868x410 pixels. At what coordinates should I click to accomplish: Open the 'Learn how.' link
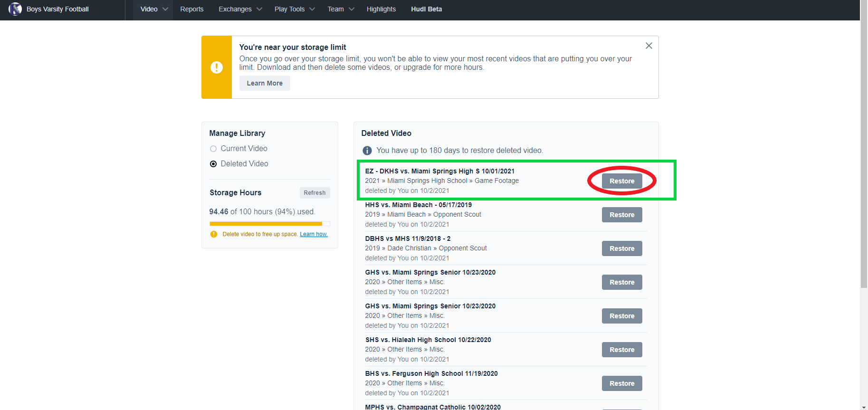tap(314, 234)
